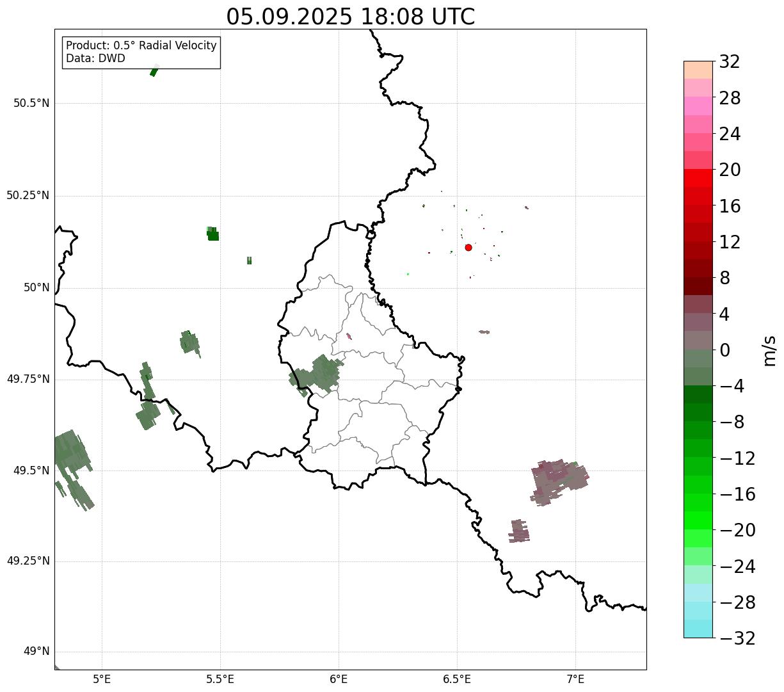This screenshot has width=784, height=692.
Task: Click the bright red colorbar band just below 20
Action: tap(698, 178)
